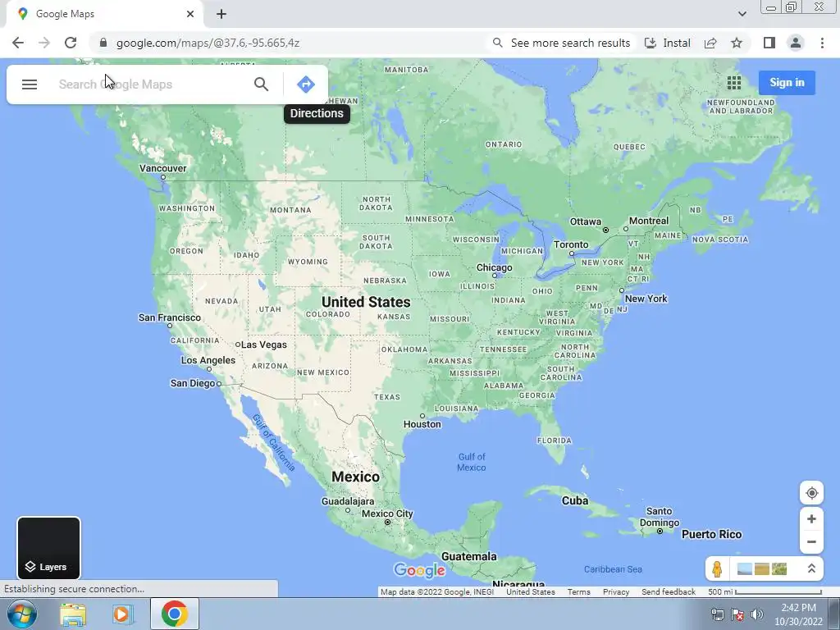
Task: Open the Chrome profile avatar
Action: pyautogui.click(x=796, y=43)
